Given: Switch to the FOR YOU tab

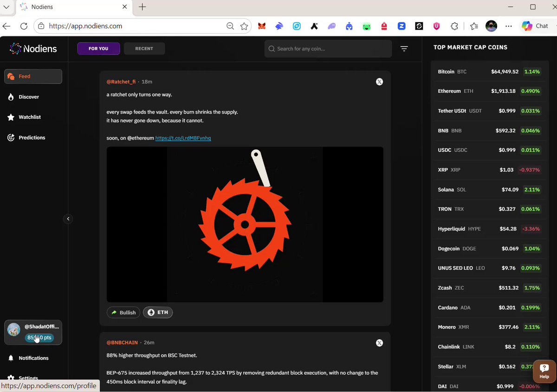Looking at the screenshot, I should tap(98, 49).
